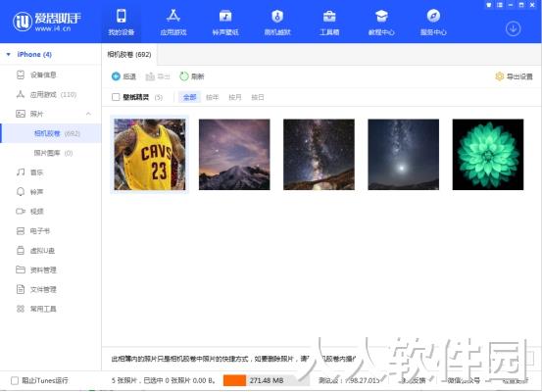Click the download manager arrow icon
The width and height of the screenshot is (542, 392).
click(513, 28)
